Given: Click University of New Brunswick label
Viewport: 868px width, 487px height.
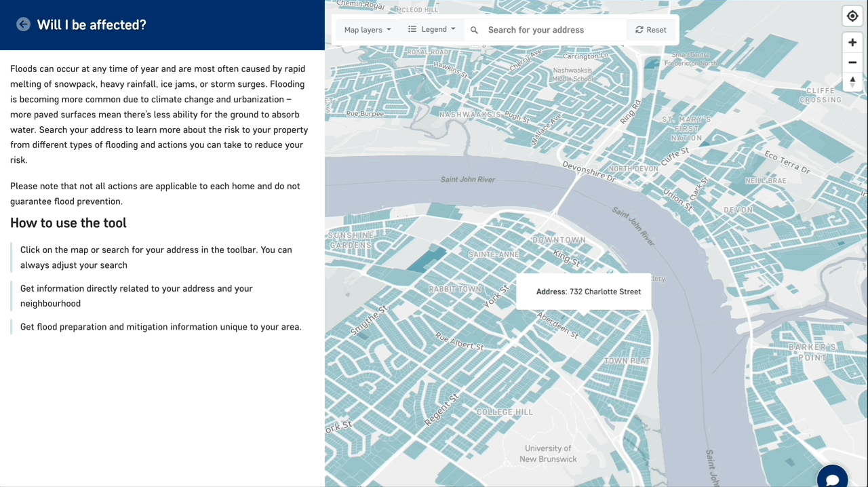Looking at the screenshot, I should point(548,454).
